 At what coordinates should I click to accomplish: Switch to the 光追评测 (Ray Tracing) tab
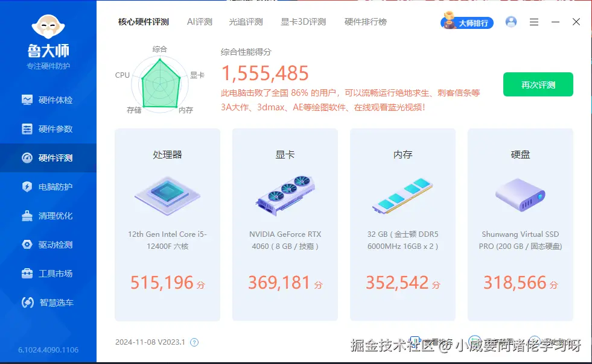point(245,21)
